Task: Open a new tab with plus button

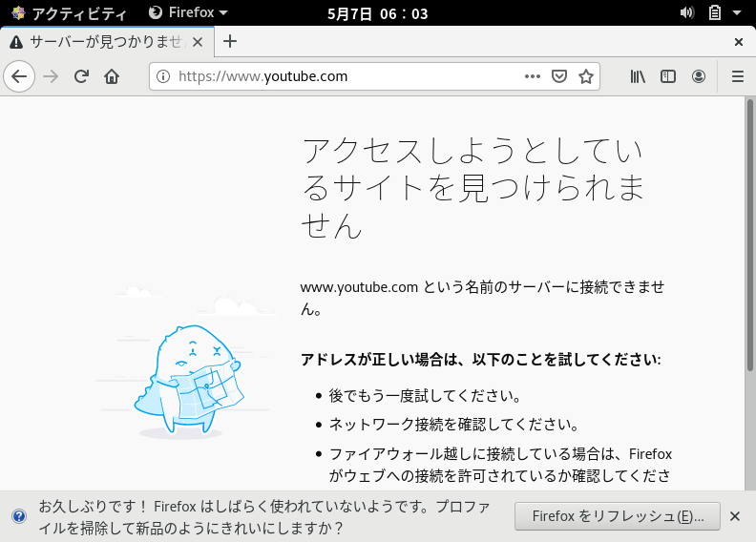Action: point(230,41)
